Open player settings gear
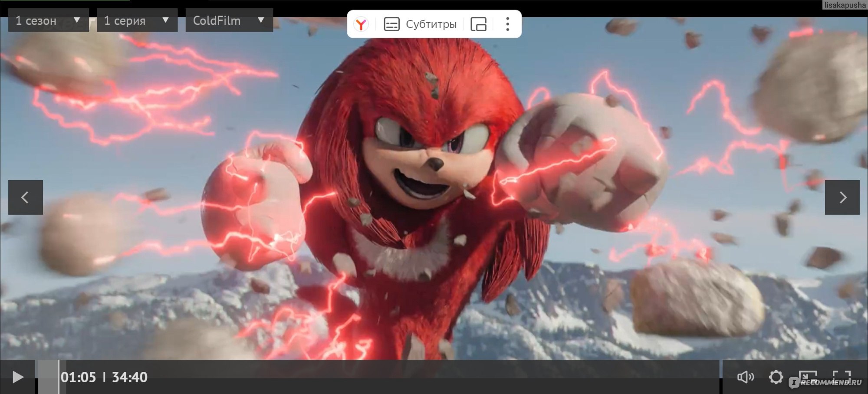868x394 pixels. (776, 377)
